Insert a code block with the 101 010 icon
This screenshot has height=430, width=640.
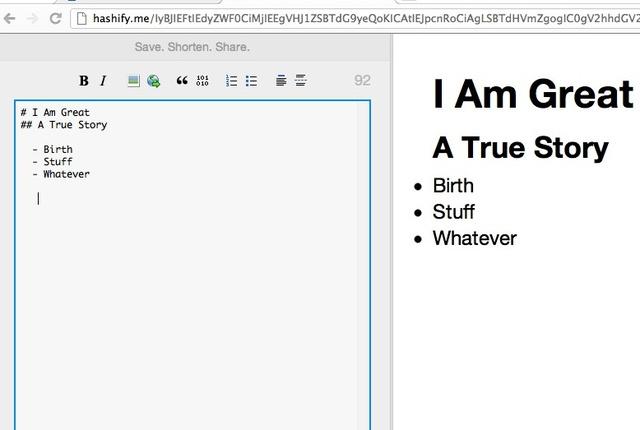point(202,80)
